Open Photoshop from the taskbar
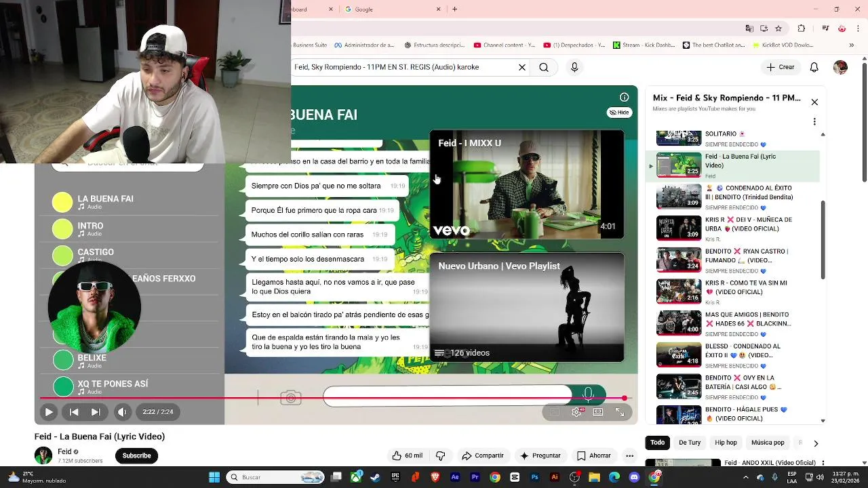Viewport: 868px width, 488px height. click(535, 477)
